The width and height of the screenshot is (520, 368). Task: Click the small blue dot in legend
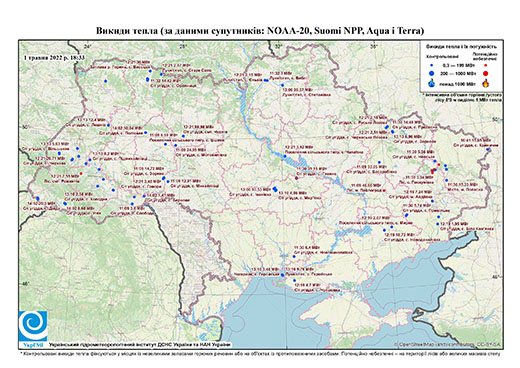pyautogui.click(x=432, y=66)
